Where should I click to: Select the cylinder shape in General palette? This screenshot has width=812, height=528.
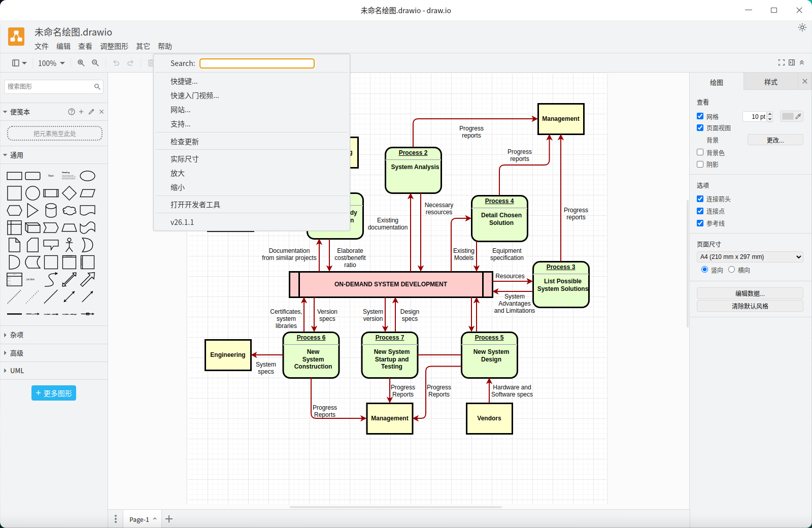click(51, 210)
